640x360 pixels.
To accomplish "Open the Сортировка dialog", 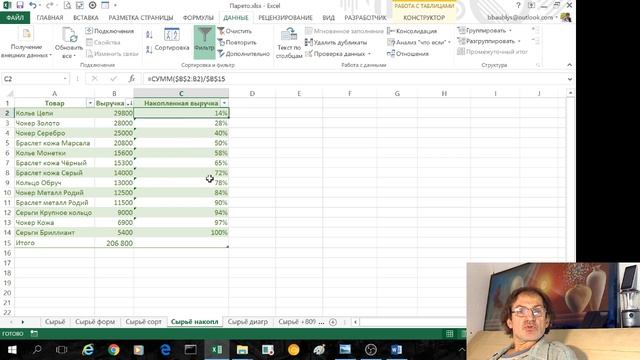I will tap(172, 40).
